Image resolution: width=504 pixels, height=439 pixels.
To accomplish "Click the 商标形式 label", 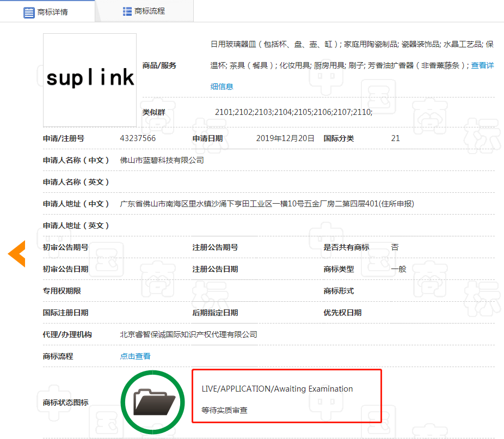I will [x=339, y=291].
